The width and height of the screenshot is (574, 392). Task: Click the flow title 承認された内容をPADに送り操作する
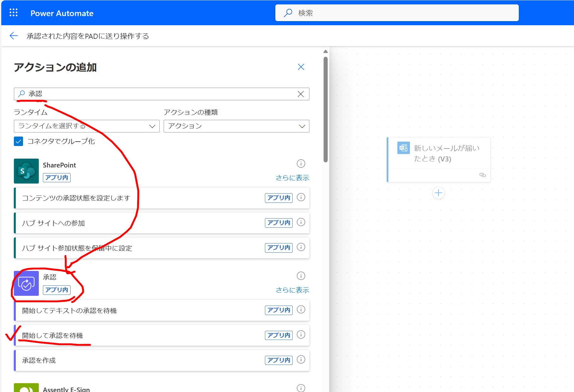pyautogui.click(x=88, y=36)
